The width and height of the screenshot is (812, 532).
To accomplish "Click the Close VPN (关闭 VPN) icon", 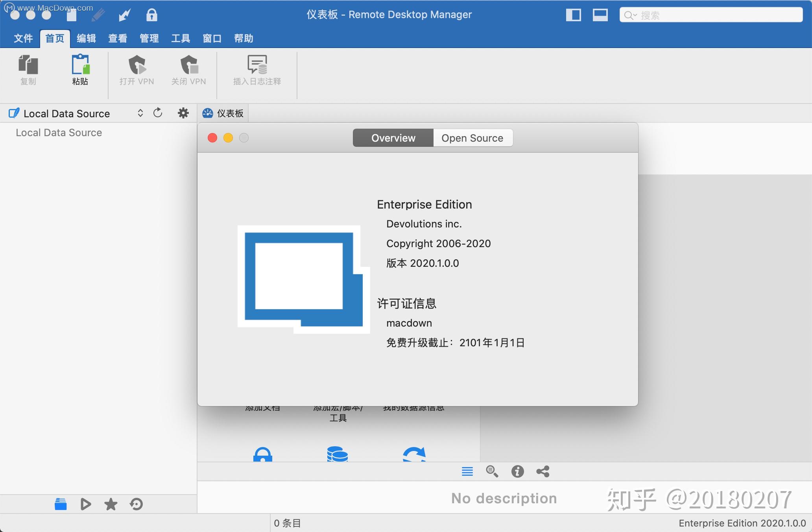I will click(x=189, y=65).
